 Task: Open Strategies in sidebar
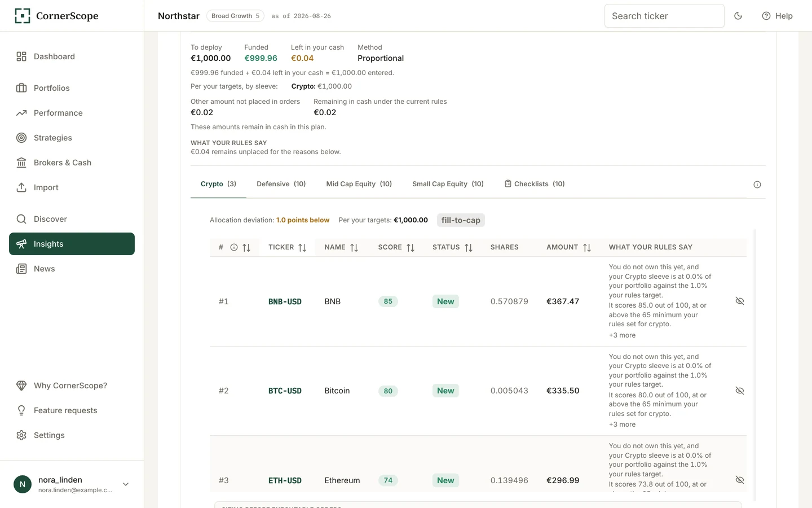click(72, 138)
